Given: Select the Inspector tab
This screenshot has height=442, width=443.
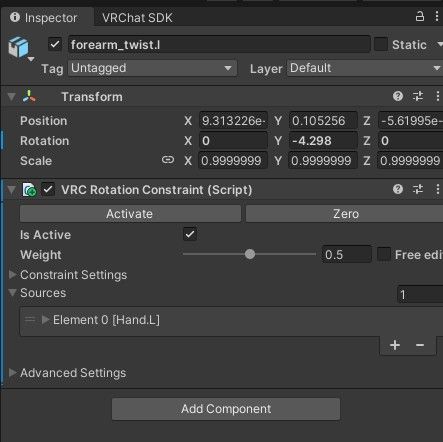Looking at the screenshot, I should click(45, 18).
